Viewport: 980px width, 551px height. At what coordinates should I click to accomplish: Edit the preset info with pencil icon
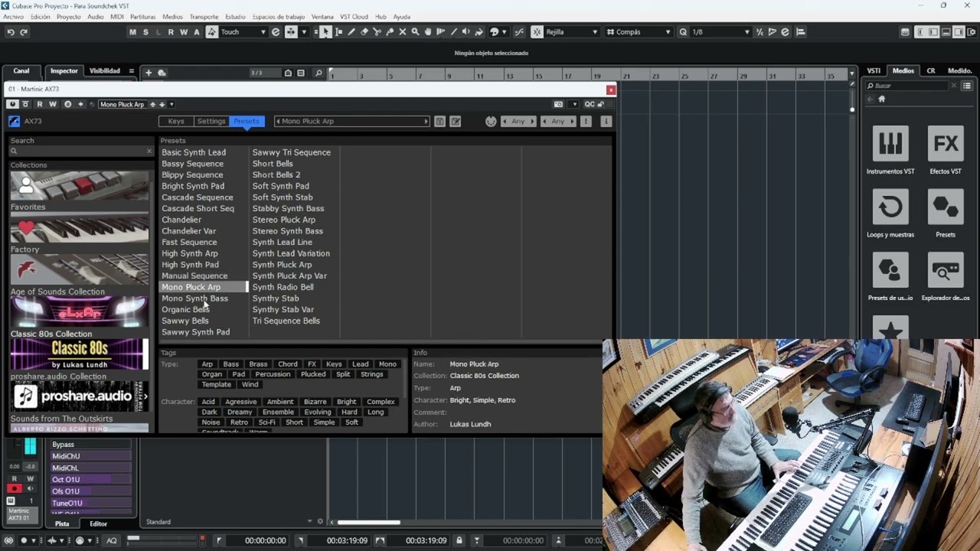coord(455,121)
